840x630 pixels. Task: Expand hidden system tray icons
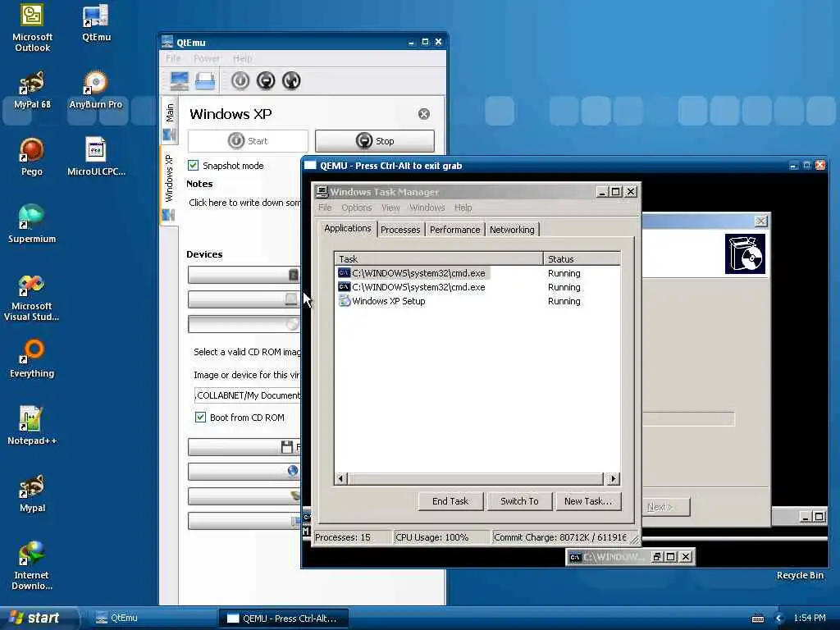click(x=779, y=619)
